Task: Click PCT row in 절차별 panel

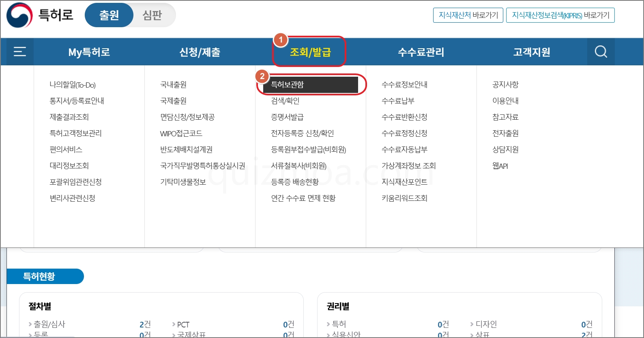Action: click(233, 324)
